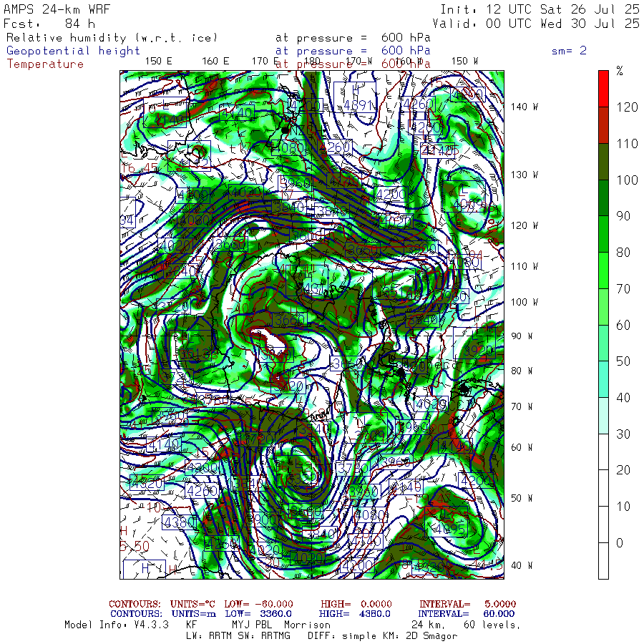
Task: Click the '60 levels,' text
Action: (x=492, y=625)
